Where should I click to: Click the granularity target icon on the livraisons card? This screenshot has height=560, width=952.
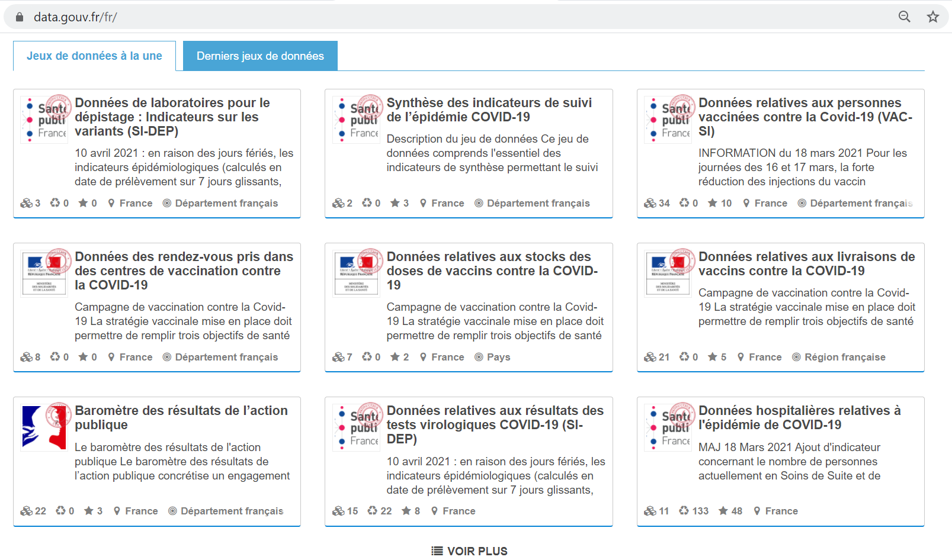[x=796, y=357]
